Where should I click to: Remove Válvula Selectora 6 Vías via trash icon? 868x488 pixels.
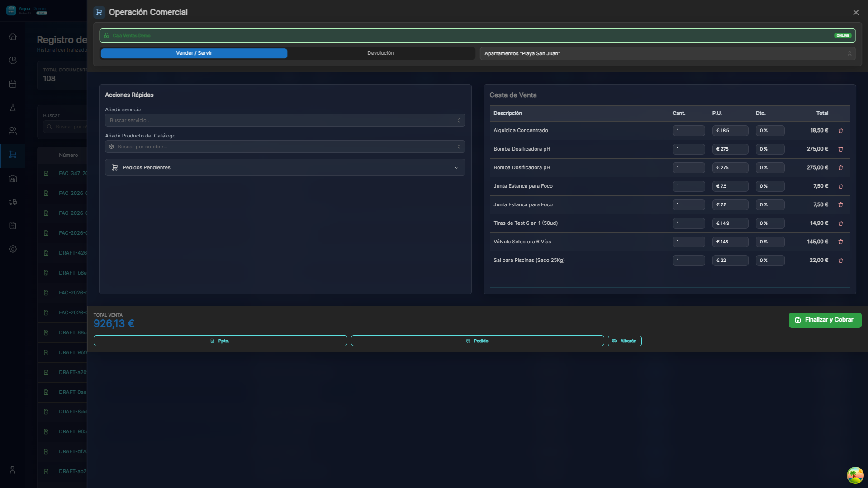tap(840, 242)
